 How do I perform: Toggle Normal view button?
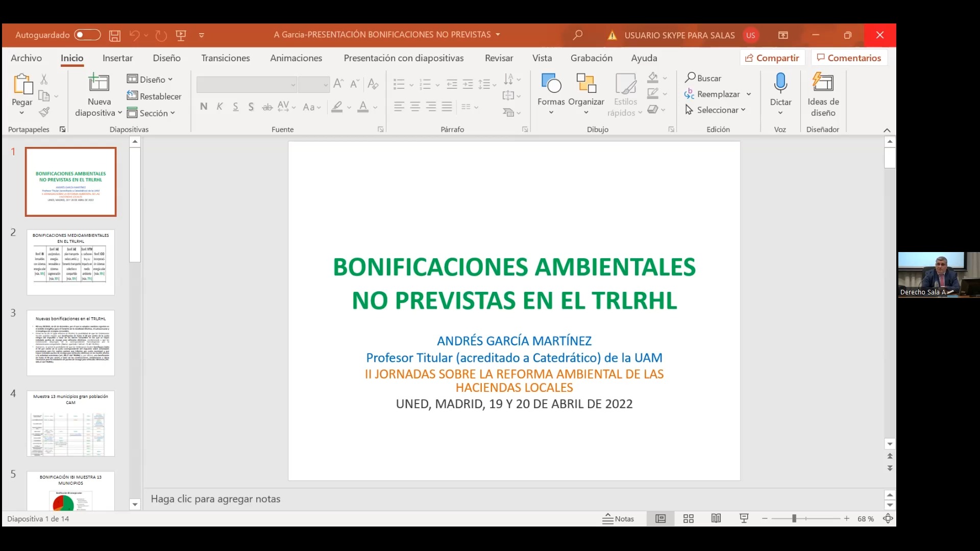[660, 518]
